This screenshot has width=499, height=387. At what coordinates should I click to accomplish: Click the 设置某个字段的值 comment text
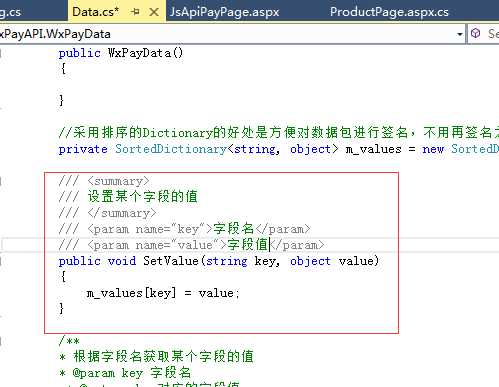(x=143, y=197)
